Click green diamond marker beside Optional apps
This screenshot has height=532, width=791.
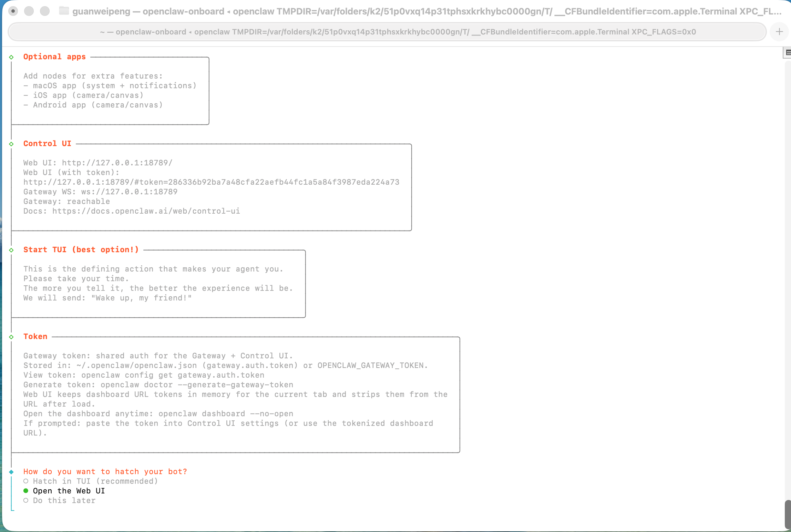coord(11,57)
